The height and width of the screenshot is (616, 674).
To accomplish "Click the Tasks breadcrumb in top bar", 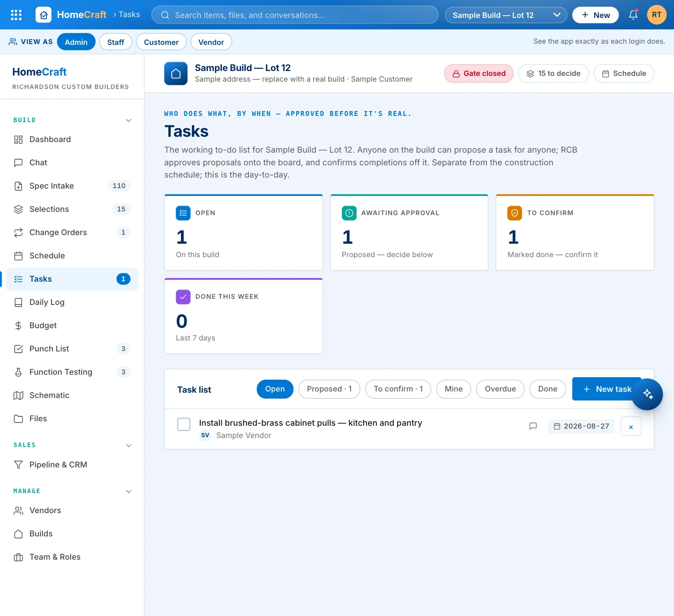I will (129, 15).
